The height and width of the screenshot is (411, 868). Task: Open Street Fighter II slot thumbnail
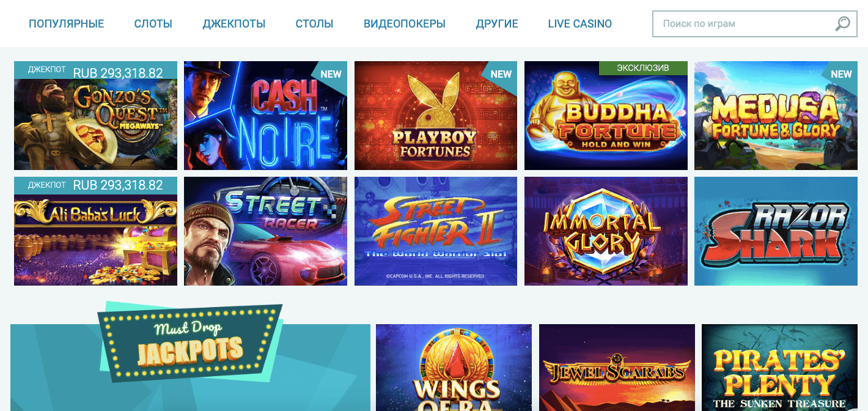pyautogui.click(x=436, y=231)
